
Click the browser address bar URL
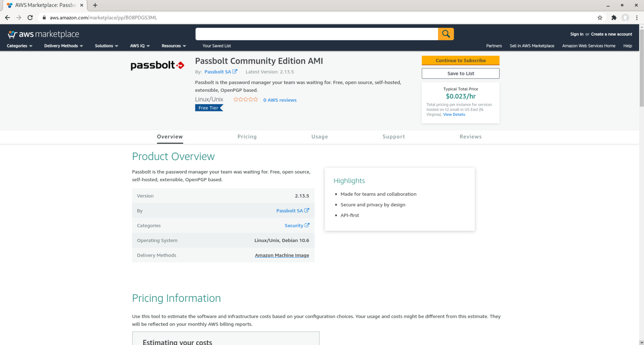click(103, 17)
